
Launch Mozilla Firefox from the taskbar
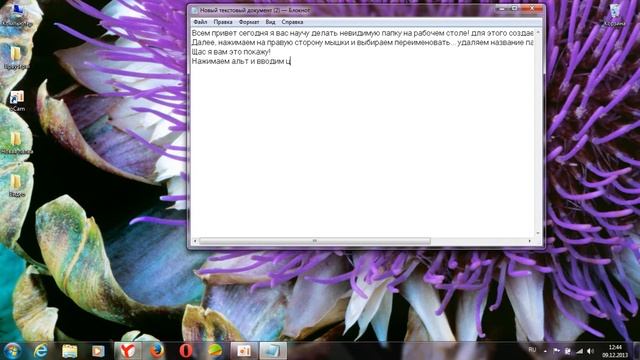[157, 351]
